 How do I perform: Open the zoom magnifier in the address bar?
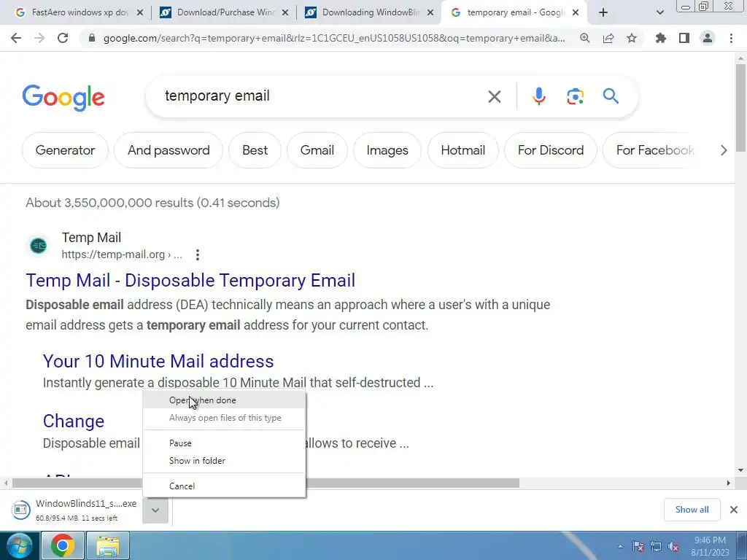(x=584, y=38)
